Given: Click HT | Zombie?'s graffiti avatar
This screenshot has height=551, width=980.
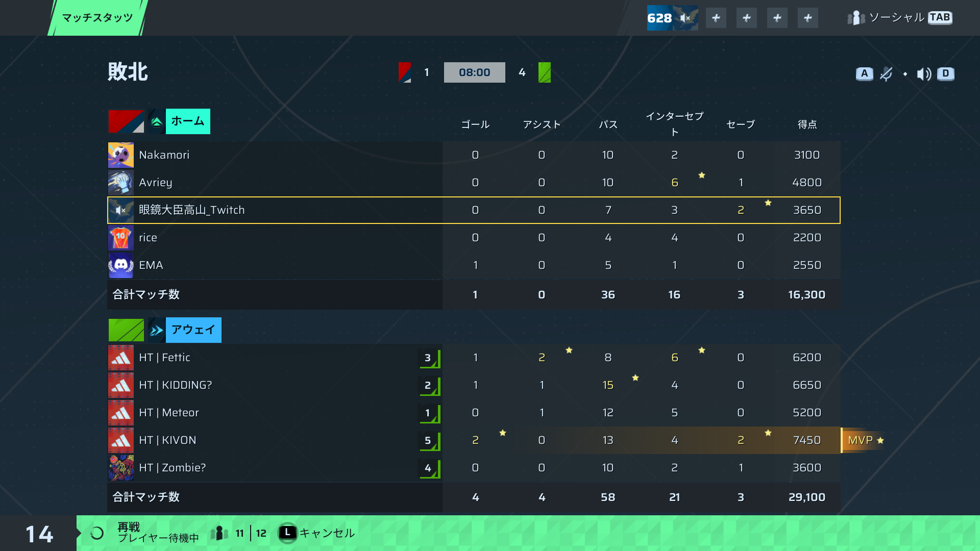Looking at the screenshot, I should click(x=121, y=468).
